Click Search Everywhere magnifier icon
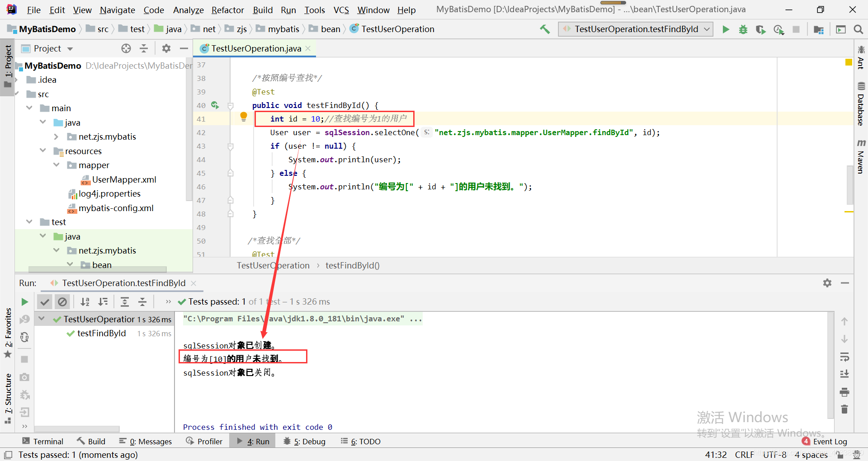Image resolution: width=868 pixels, height=461 pixels. 858,29
